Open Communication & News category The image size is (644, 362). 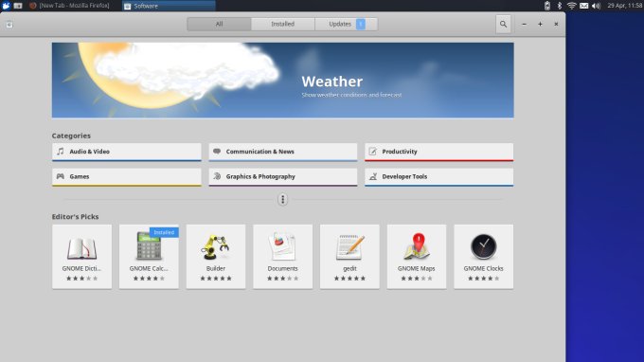[282, 152]
